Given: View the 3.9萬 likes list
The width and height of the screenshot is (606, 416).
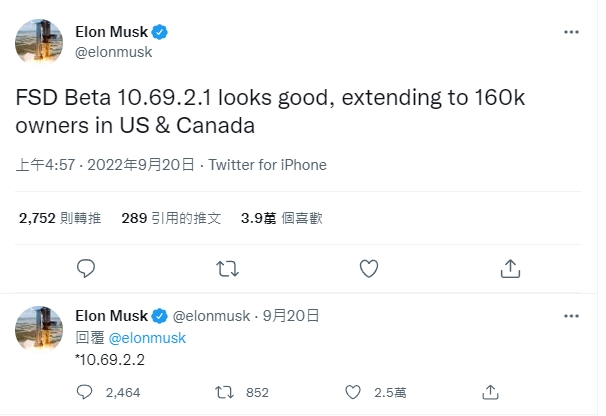Looking at the screenshot, I should point(282,217).
